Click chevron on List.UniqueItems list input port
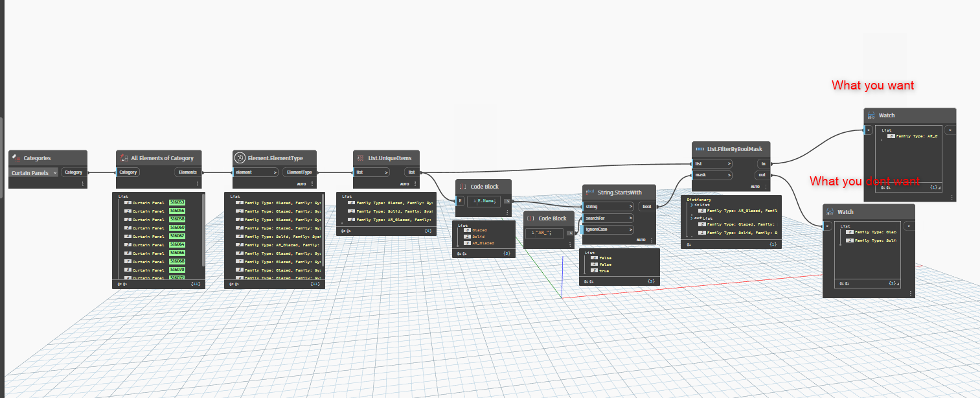The width and height of the screenshot is (980, 398). coord(387,172)
